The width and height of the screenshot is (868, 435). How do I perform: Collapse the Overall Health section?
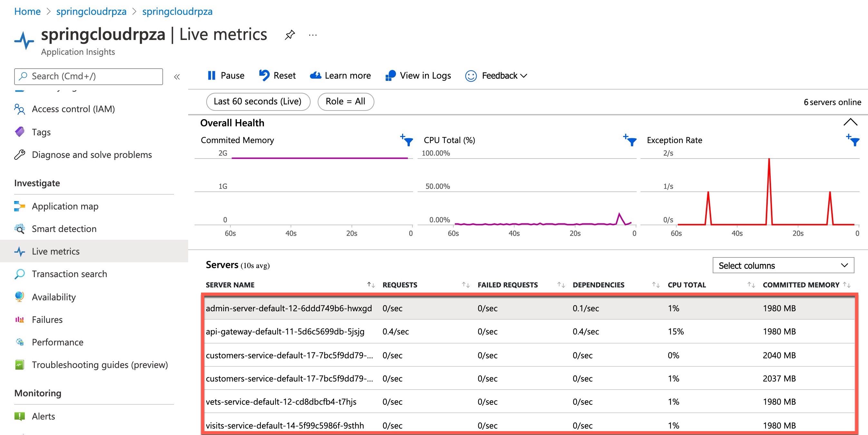click(850, 122)
